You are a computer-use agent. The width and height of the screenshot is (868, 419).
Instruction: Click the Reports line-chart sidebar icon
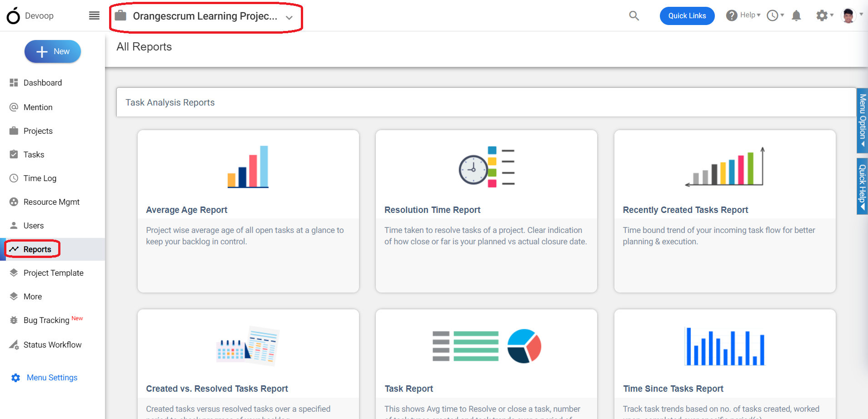click(x=14, y=249)
